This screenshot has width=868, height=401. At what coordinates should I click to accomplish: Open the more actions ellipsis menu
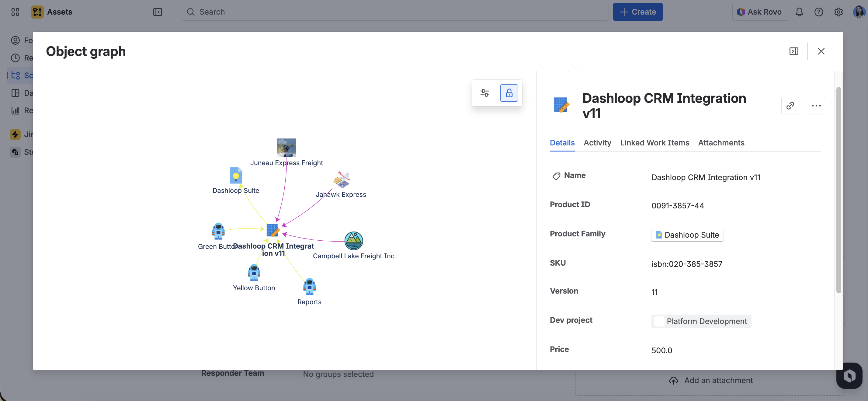click(x=816, y=106)
